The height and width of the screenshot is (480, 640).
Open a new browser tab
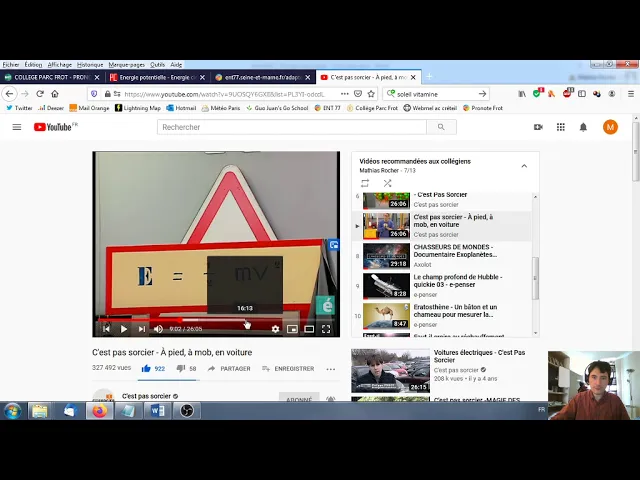(429, 77)
